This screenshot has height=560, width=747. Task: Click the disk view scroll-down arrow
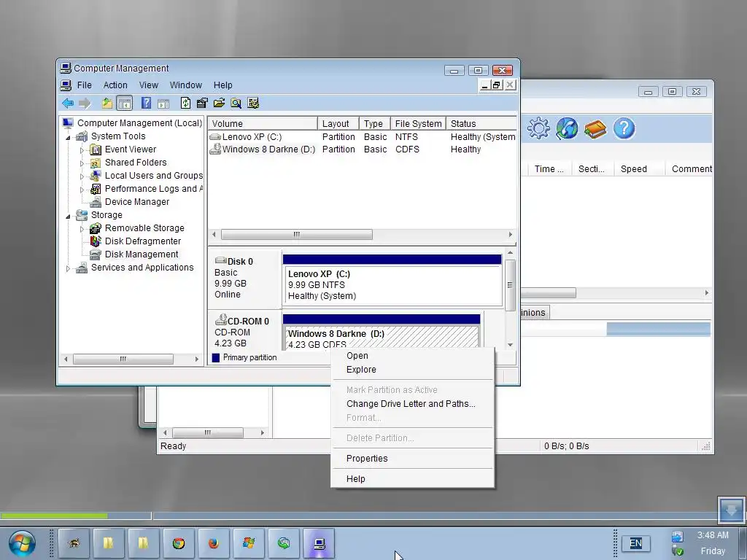tap(510, 345)
